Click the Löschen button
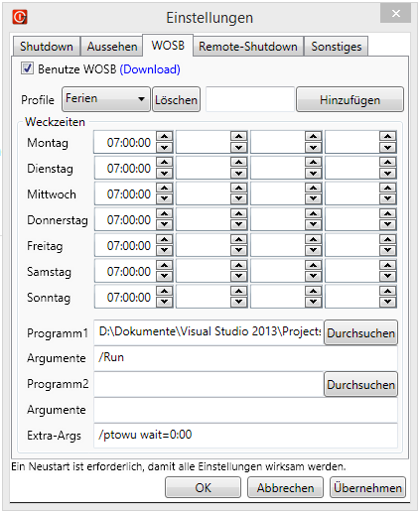Viewport: 420px width, 513px height. [x=176, y=99]
